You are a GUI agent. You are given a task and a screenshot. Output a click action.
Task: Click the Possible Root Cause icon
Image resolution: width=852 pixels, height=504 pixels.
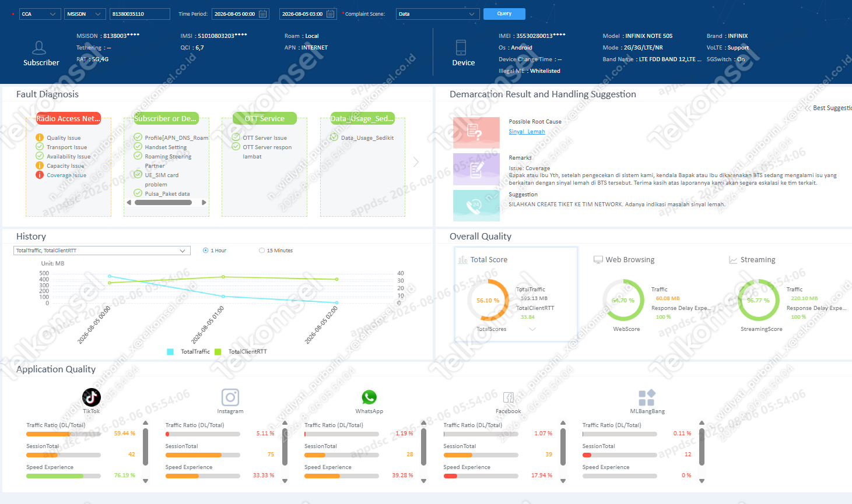click(x=476, y=133)
